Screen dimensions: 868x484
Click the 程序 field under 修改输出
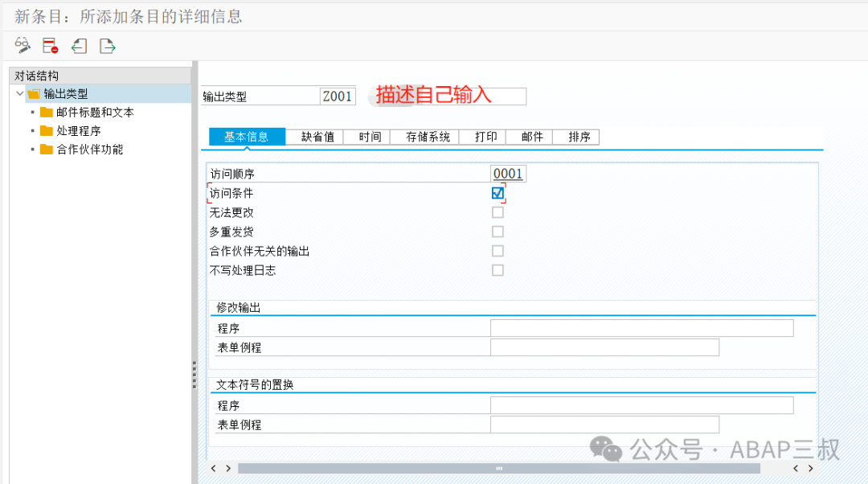(x=641, y=328)
